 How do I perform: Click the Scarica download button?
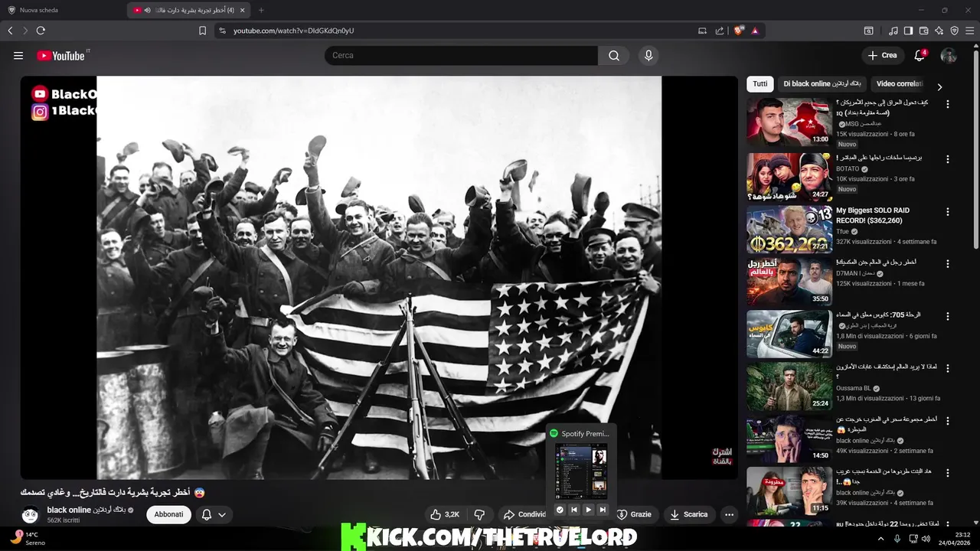pyautogui.click(x=689, y=514)
